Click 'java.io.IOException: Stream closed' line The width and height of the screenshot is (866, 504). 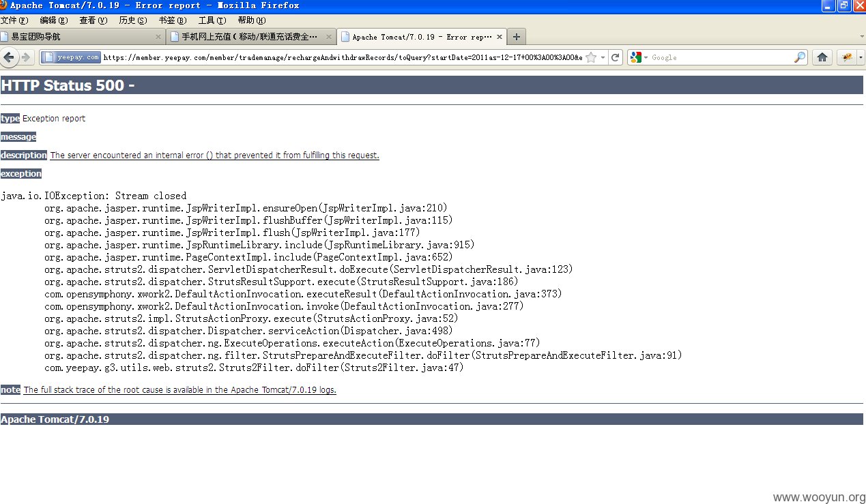click(93, 196)
